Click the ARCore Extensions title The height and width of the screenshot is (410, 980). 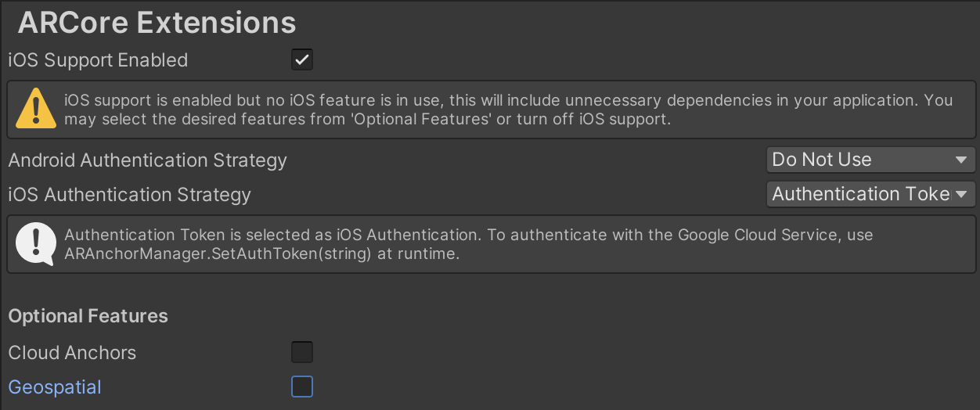click(x=157, y=23)
